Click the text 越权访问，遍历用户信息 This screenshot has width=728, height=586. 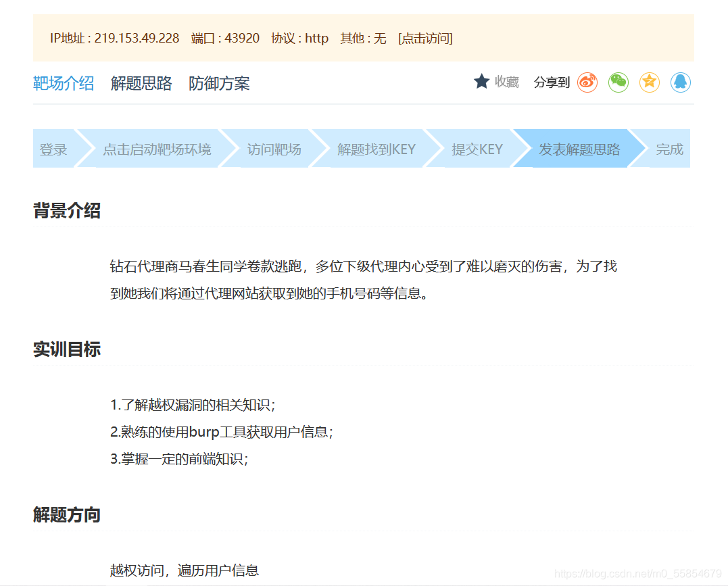(x=185, y=570)
